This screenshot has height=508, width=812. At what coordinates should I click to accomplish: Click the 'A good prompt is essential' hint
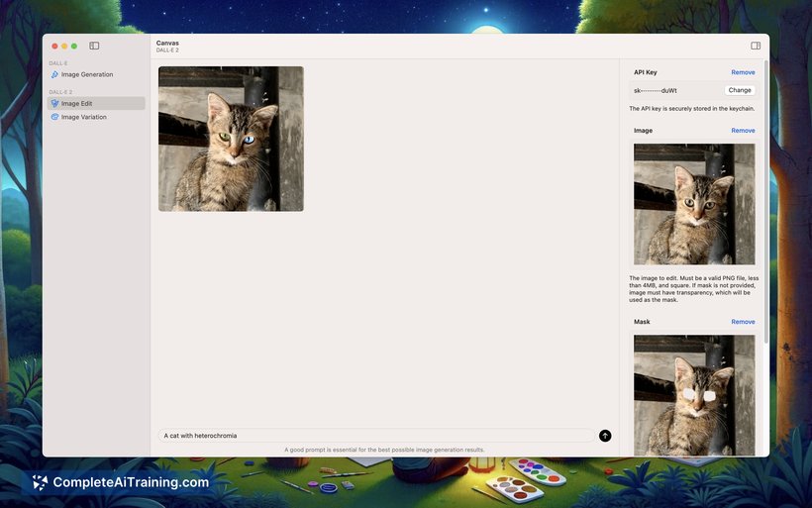pyautogui.click(x=384, y=450)
